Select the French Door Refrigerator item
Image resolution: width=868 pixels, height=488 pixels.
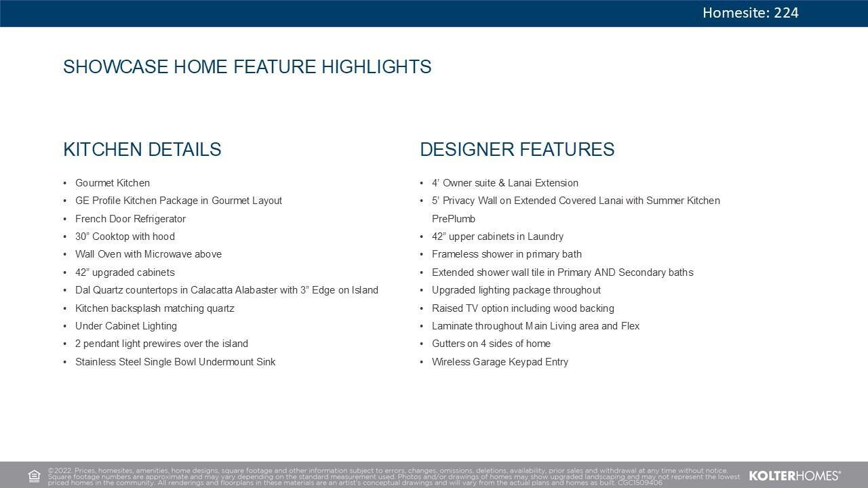[130, 219]
